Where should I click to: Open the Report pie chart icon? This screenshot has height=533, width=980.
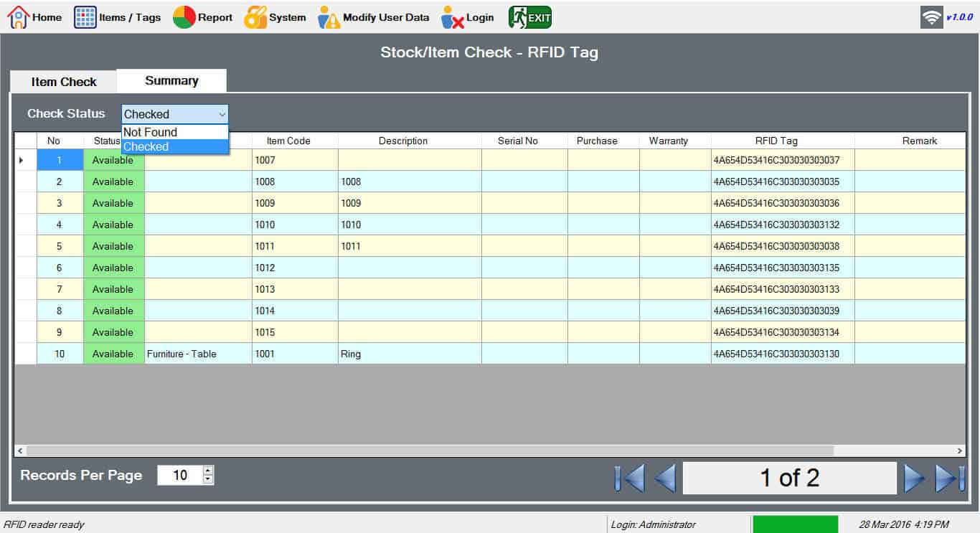pos(184,17)
